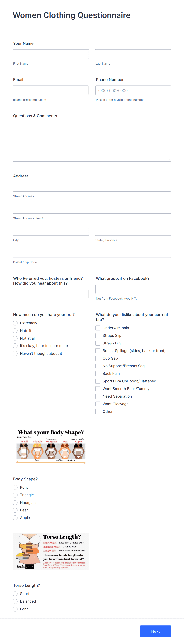Viewport: 184px width, 644px height.
Task: Choose Hourglass as your body shape
Action: pyautogui.click(x=15, y=503)
